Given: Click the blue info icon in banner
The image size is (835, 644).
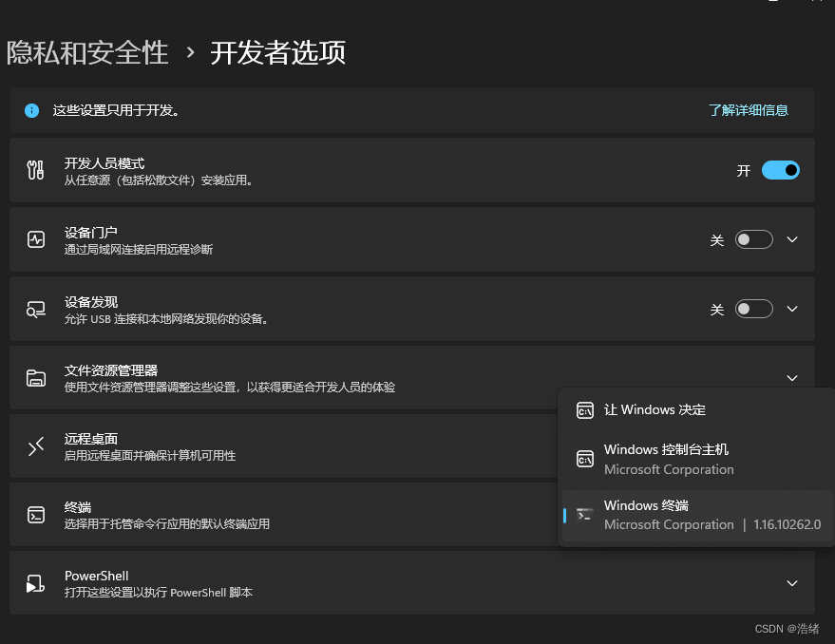Looking at the screenshot, I should (x=32, y=110).
